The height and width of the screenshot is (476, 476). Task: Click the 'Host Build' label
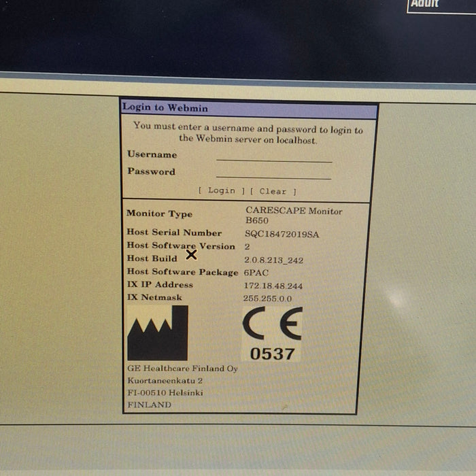pyautogui.click(x=152, y=258)
